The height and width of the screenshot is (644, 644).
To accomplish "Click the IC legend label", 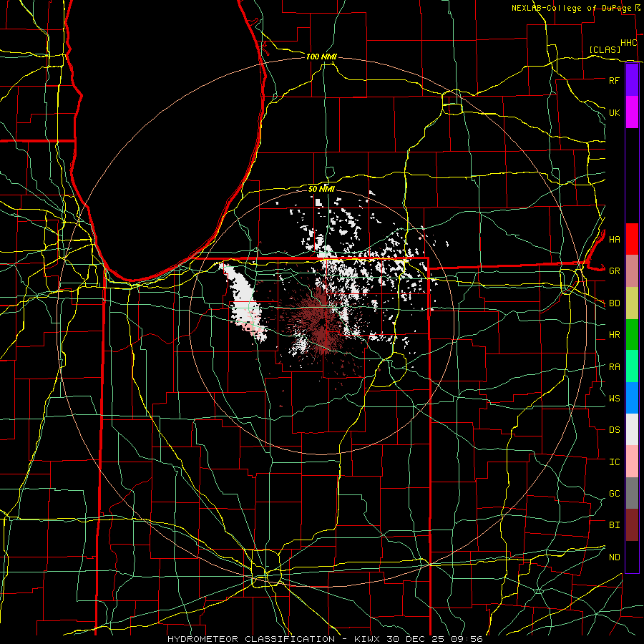I will (x=614, y=462).
